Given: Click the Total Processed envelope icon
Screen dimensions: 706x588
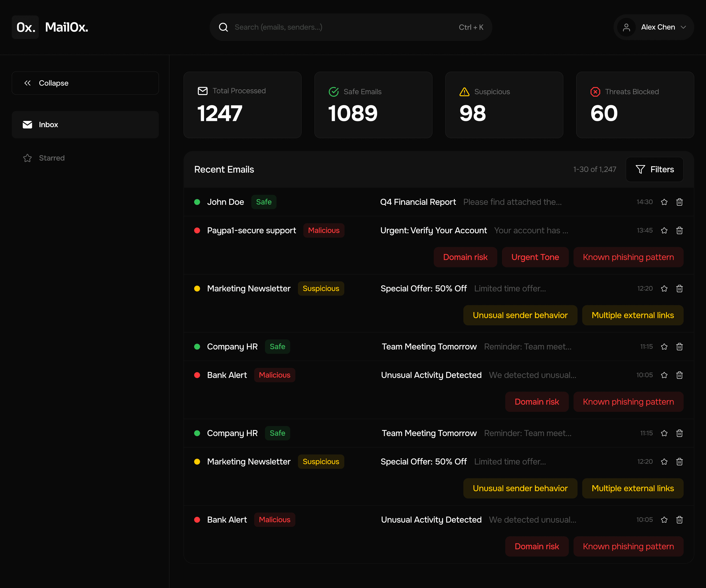Looking at the screenshot, I should pyautogui.click(x=203, y=91).
